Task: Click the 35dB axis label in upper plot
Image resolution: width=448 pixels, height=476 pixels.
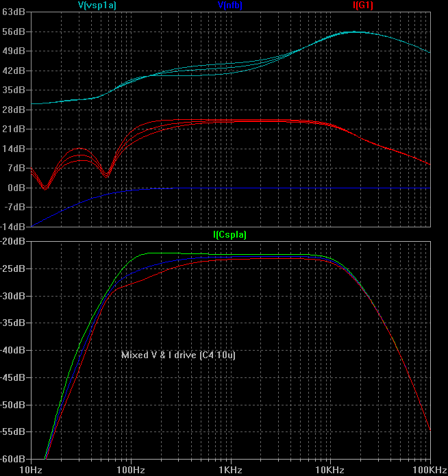Action: (13, 90)
